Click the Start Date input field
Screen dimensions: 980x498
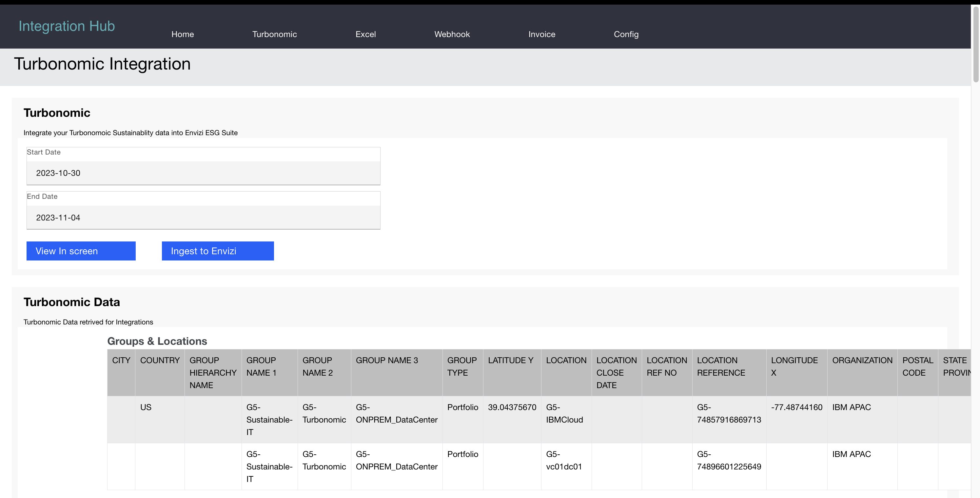tap(203, 173)
